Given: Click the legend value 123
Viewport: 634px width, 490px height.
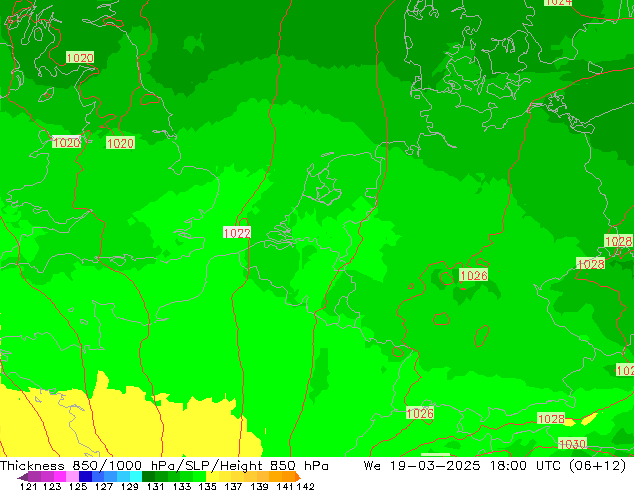Looking at the screenshot, I should click(51, 486).
